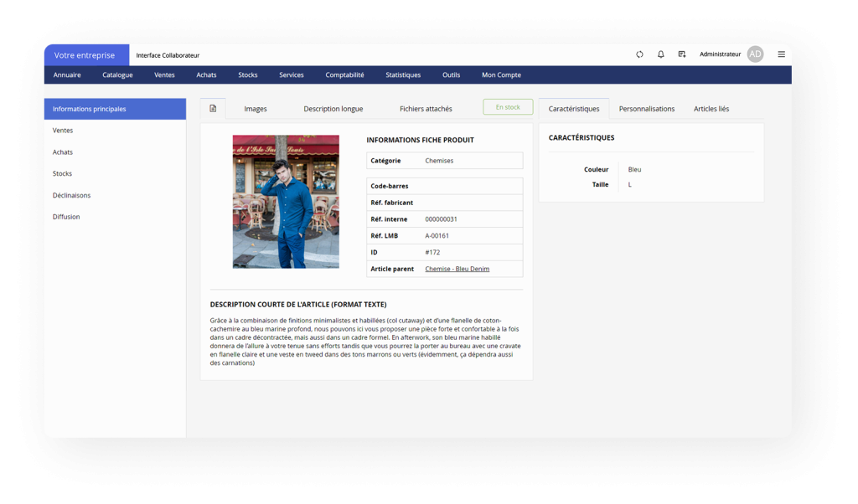Click the AD administrator avatar
The image size is (858, 504).
click(755, 54)
